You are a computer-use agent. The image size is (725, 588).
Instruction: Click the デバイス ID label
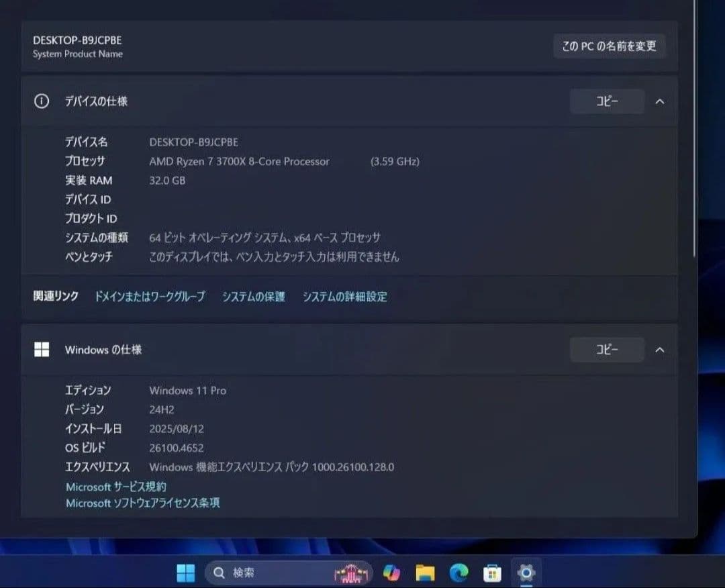(88, 200)
